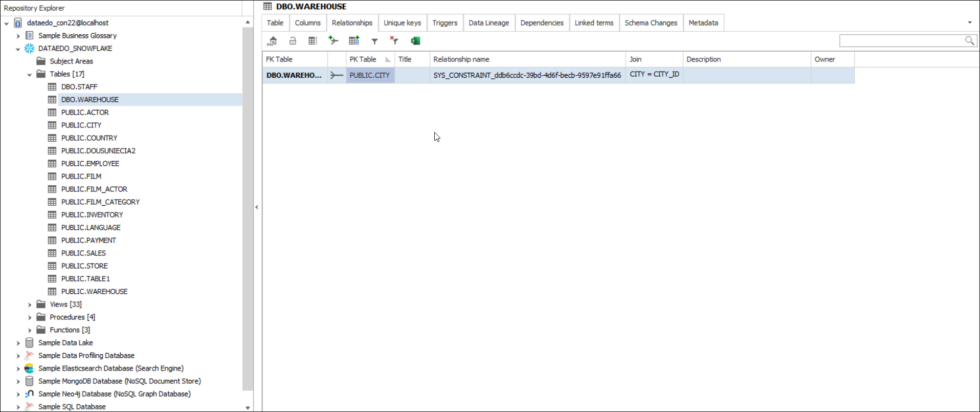Open the tab overflow dropdown arrow
The height and width of the screenshot is (412, 980).
969,23
